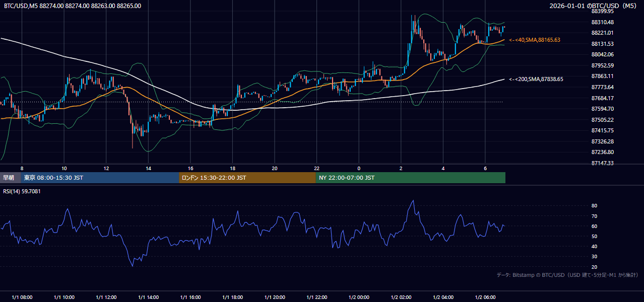Image resolution: width=644 pixels, height=302 pixels.
Task: Click the 早朝 session segment
Action: point(11,178)
